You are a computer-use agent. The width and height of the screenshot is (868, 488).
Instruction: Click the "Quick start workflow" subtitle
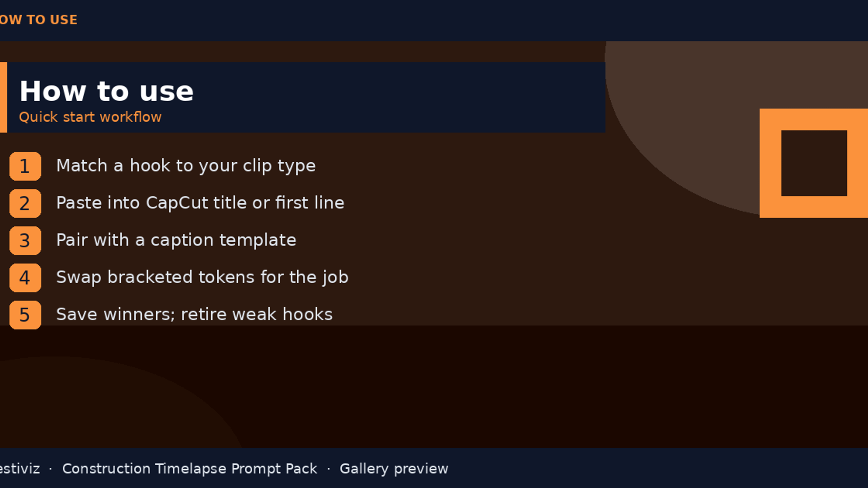(90, 117)
